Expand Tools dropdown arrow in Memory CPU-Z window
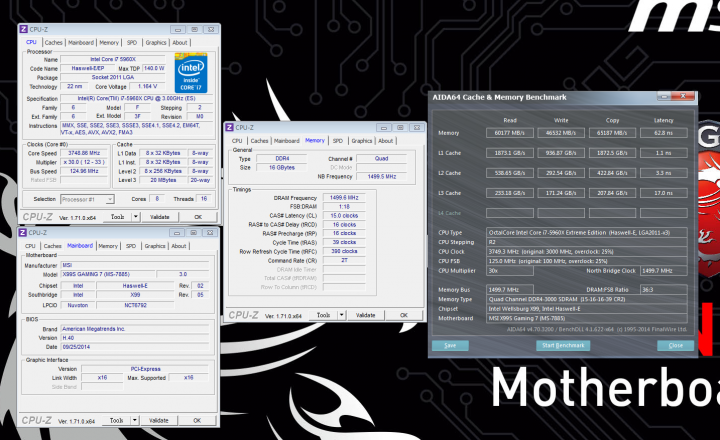This screenshot has height=440, width=720. 341,315
